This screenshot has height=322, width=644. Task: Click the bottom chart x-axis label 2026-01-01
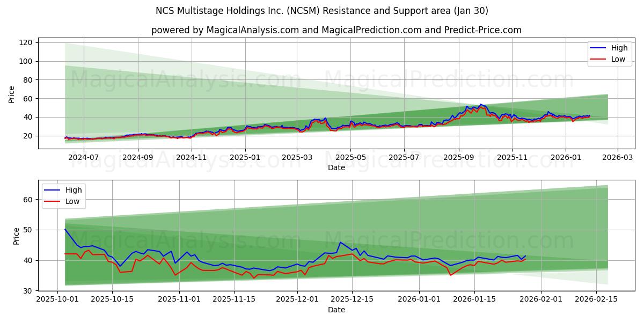pyautogui.click(x=419, y=299)
